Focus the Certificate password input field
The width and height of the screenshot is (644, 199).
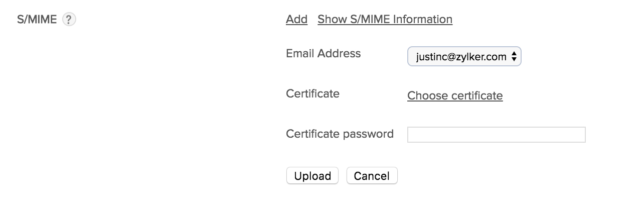pyautogui.click(x=497, y=135)
